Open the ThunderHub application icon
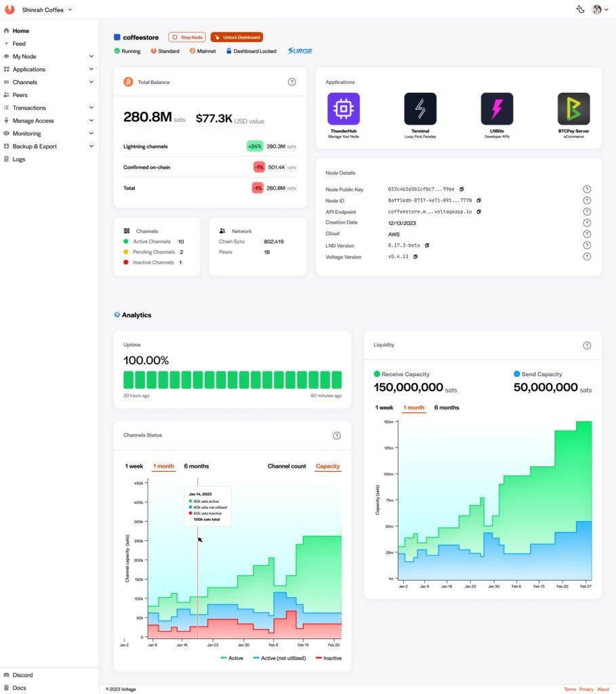This screenshot has width=616, height=694. click(344, 109)
